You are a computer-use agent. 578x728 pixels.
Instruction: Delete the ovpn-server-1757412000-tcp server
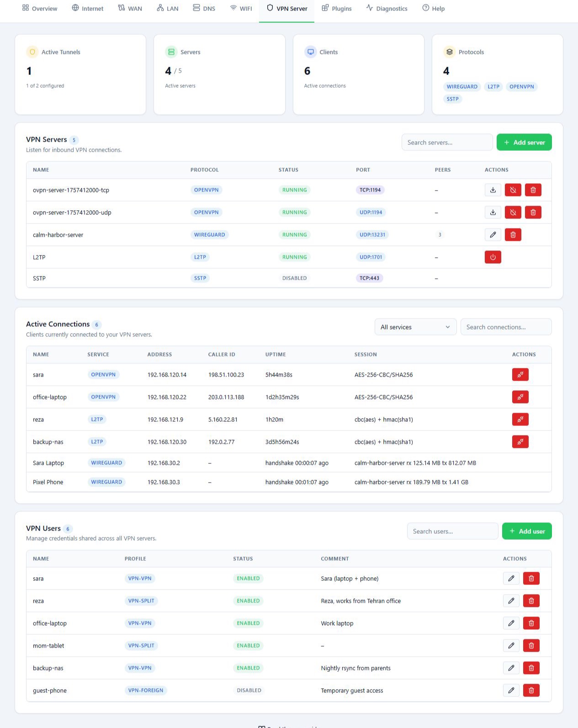tap(533, 190)
